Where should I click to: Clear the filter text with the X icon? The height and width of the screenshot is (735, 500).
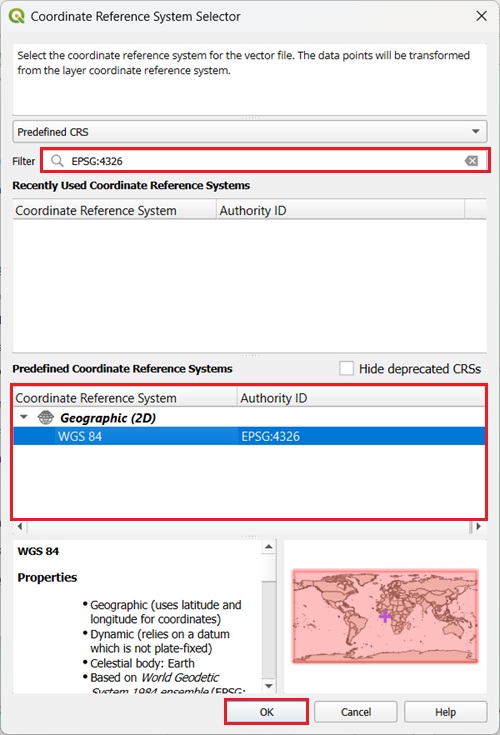click(471, 161)
